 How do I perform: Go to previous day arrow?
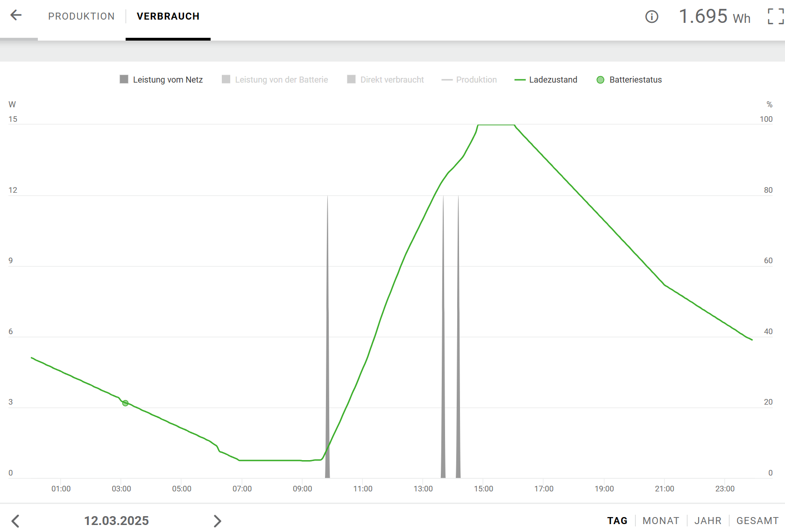15,521
